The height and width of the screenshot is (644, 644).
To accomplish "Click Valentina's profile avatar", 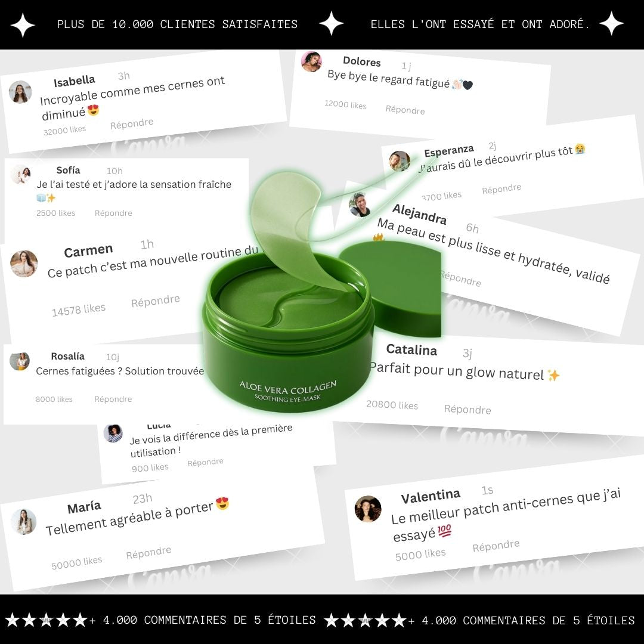I will click(x=367, y=509).
